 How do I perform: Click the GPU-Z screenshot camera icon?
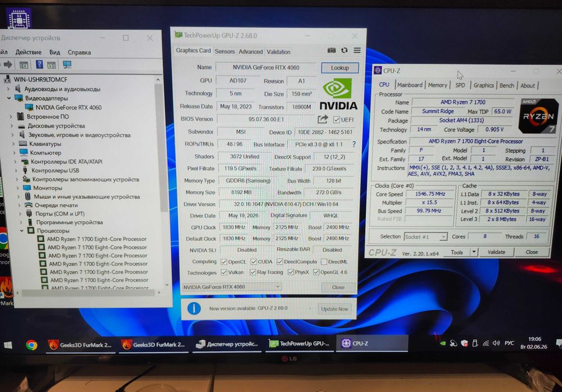pos(332,51)
